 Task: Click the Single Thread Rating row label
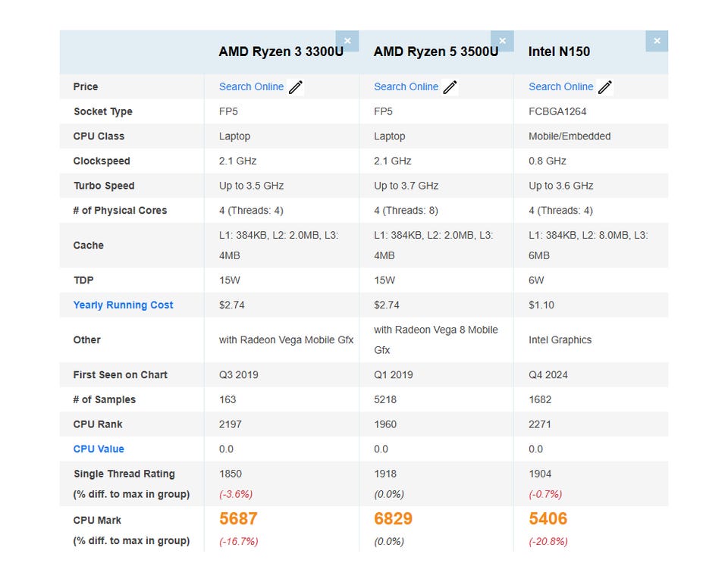coord(124,474)
